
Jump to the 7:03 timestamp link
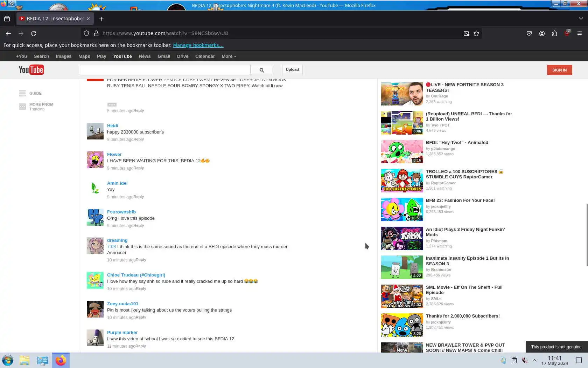click(x=111, y=247)
